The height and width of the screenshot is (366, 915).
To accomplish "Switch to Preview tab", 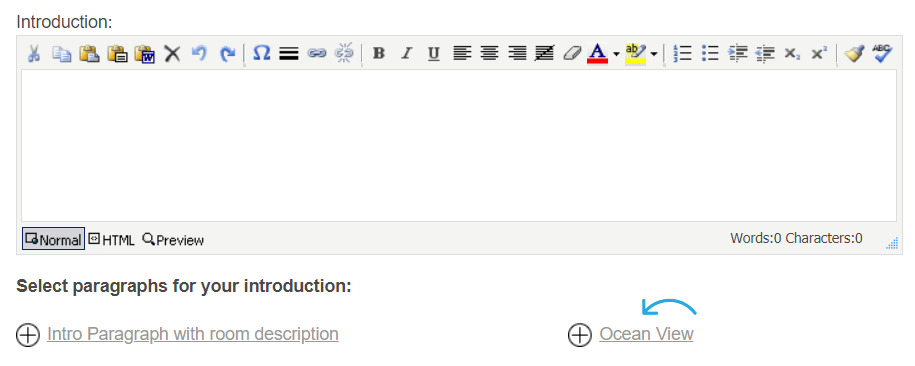I will point(173,239).
